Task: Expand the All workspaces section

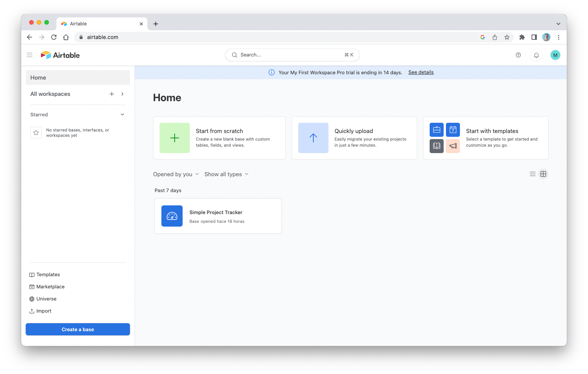Action: [122, 94]
